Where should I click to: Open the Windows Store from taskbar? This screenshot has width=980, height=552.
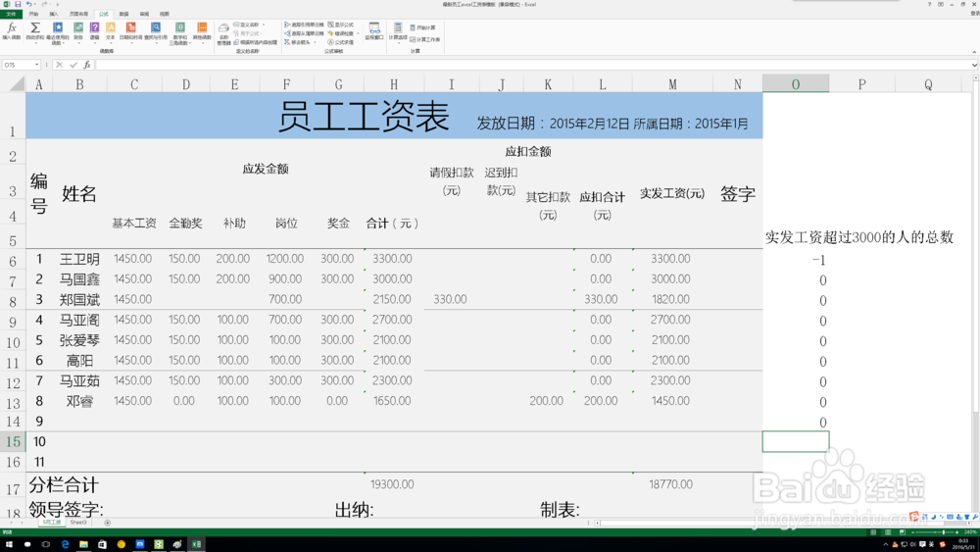pyautogui.click(x=102, y=544)
